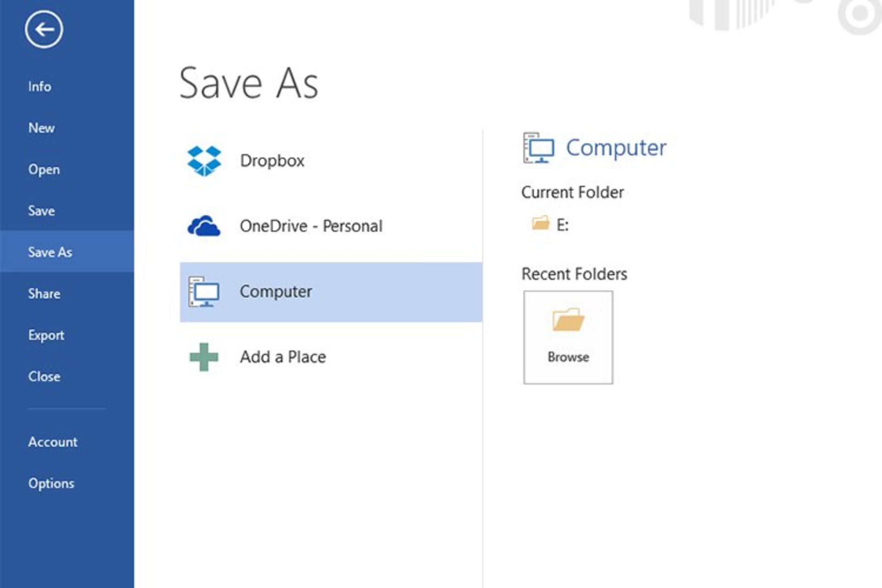Click the Computer header icon in right pane
Image resolution: width=882 pixels, height=588 pixels.
[x=538, y=148]
